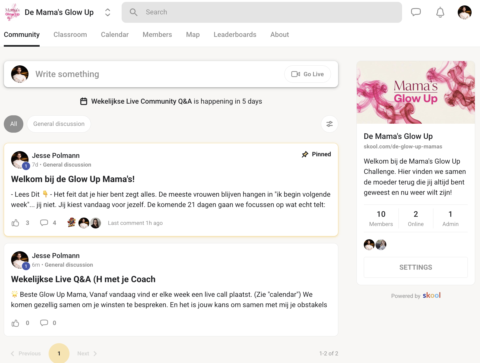Go to Next page
Image resolution: width=480 pixels, height=363 pixels.
(x=87, y=353)
